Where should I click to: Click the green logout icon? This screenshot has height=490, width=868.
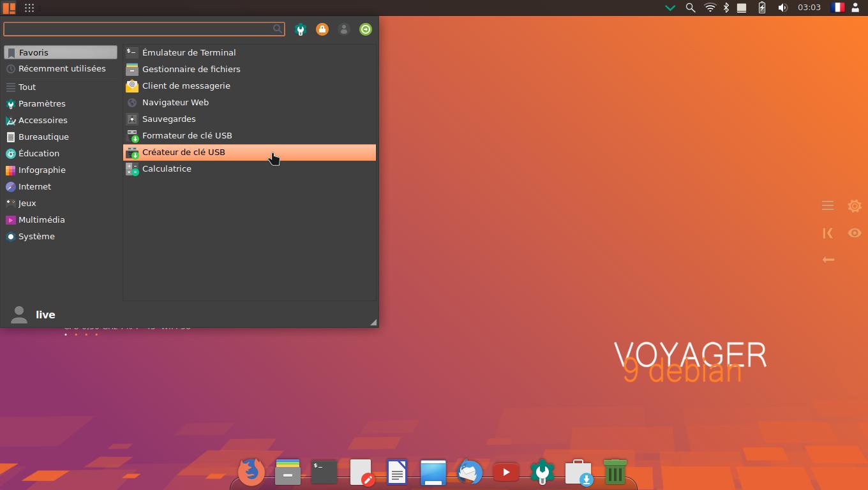coord(366,29)
